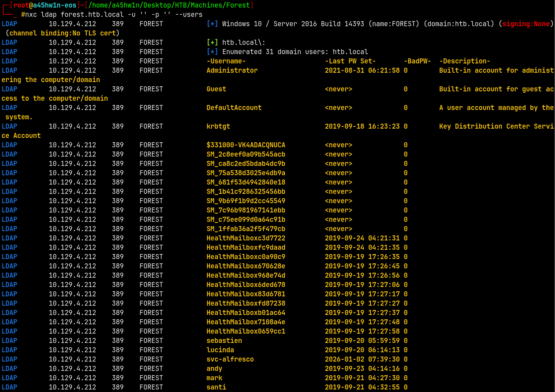Click the -Username- column header
Screen dimensions: 555x392
pyautogui.click(x=226, y=61)
